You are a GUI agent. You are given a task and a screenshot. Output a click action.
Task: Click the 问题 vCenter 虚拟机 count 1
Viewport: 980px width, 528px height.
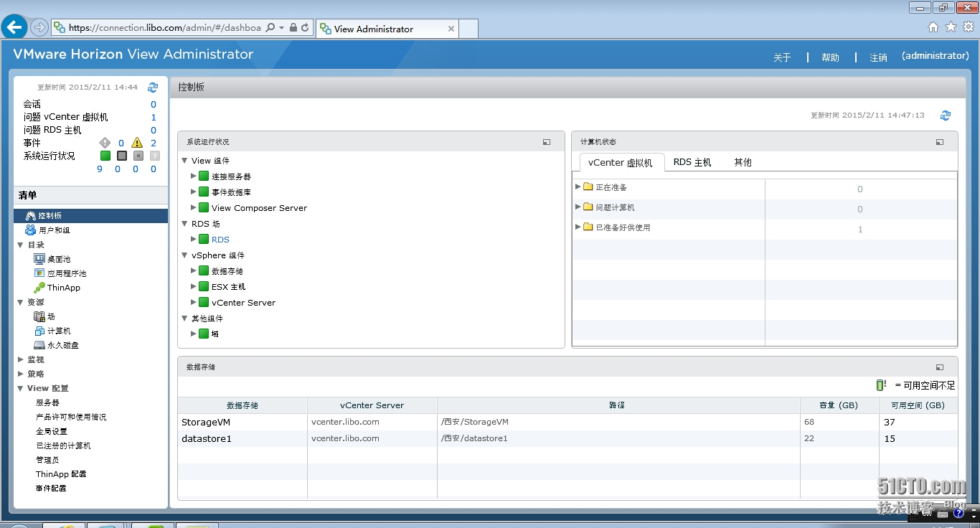[154, 117]
